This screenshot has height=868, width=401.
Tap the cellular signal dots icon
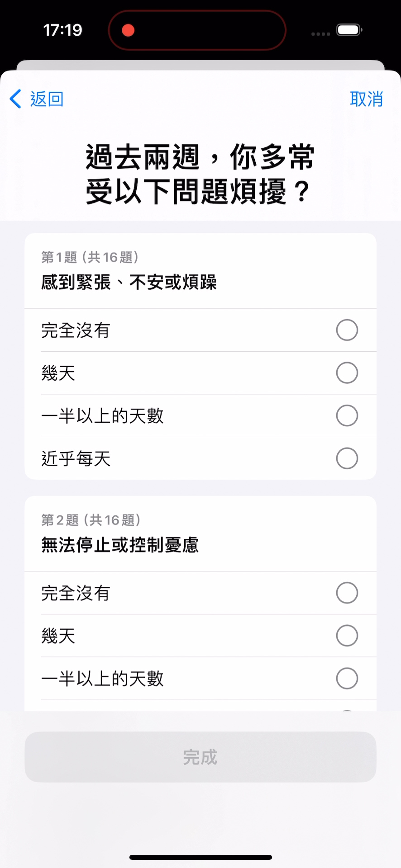click(x=320, y=33)
